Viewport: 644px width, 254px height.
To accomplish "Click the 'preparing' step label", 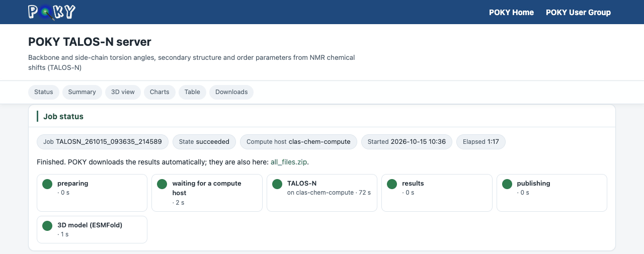I will pyautogui.click(x=73, y=184).
